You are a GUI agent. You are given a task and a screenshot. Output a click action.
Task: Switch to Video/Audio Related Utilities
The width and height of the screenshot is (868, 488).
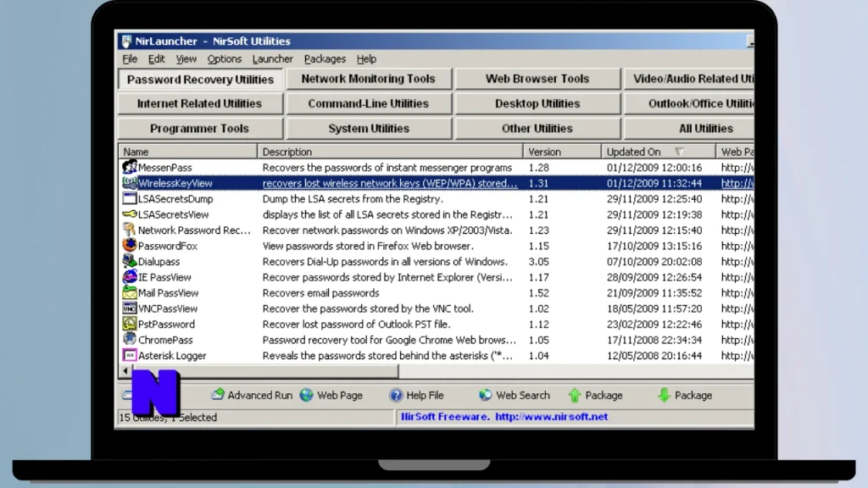point(689,79)
